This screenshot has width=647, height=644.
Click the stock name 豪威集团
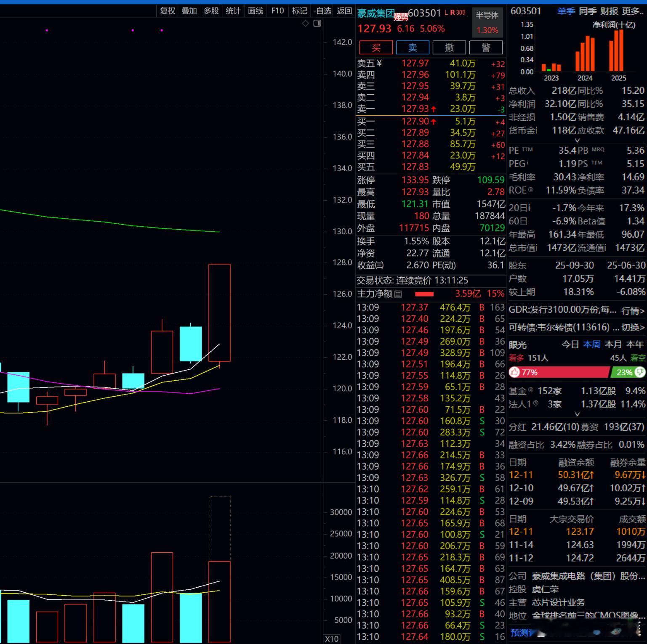coord(376,13)
